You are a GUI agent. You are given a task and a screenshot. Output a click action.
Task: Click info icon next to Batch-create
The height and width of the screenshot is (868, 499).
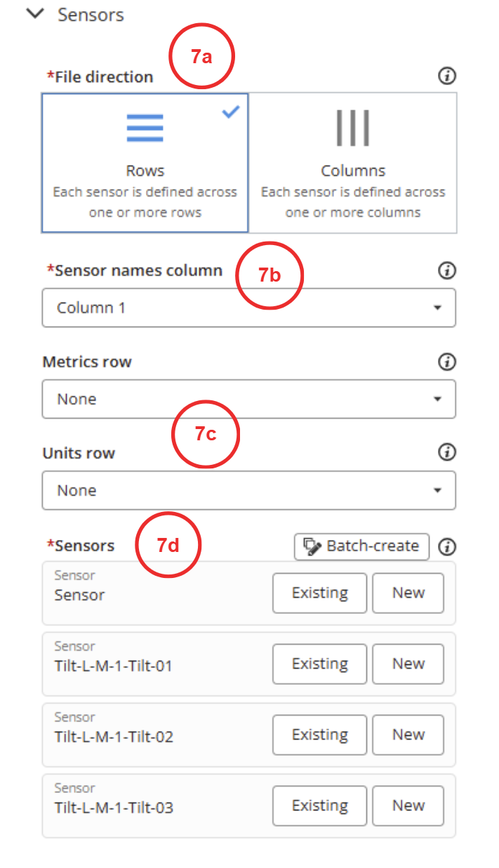pyautogui.click(x=447, y=546)
